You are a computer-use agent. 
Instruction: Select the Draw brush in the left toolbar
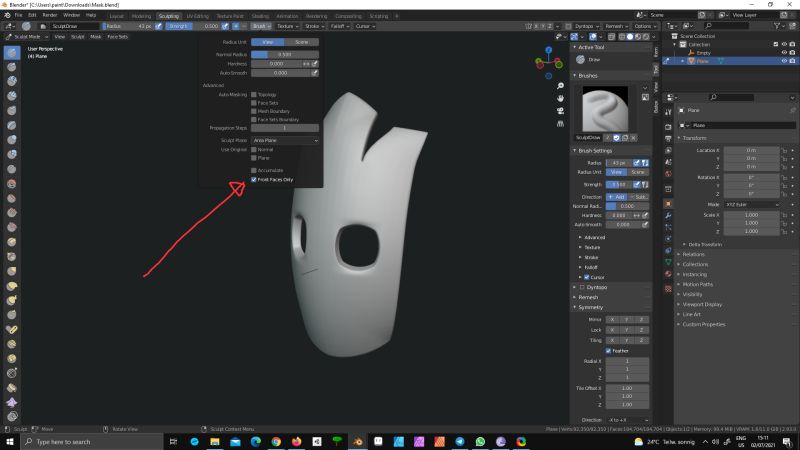click(x=12, y=52)
